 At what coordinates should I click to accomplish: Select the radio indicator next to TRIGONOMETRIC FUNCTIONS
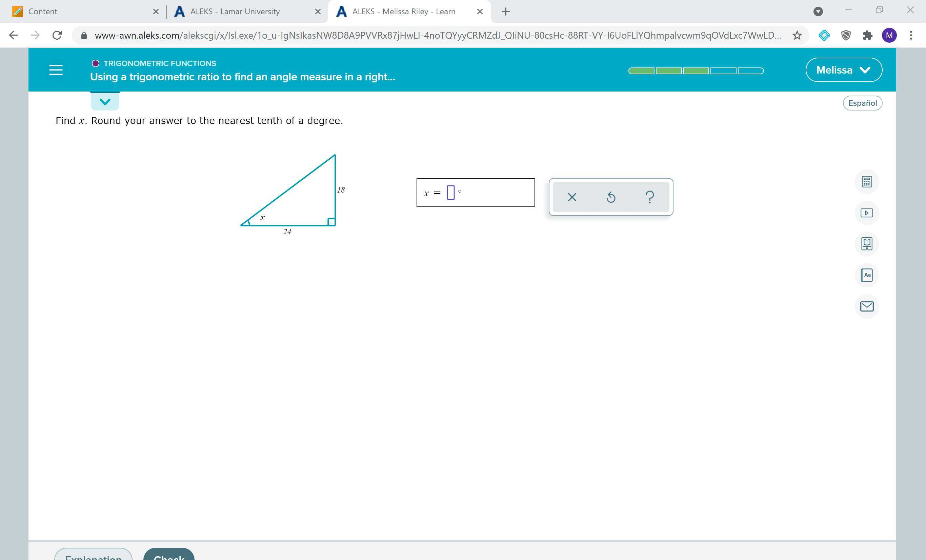pyautogui.click(x=95, y=63)
